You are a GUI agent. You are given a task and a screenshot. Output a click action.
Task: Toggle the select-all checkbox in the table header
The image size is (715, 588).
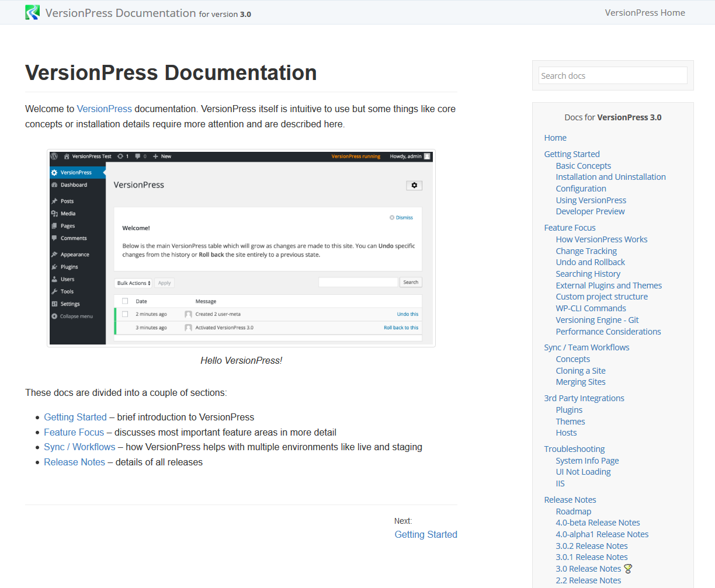(x=125, y=301)
